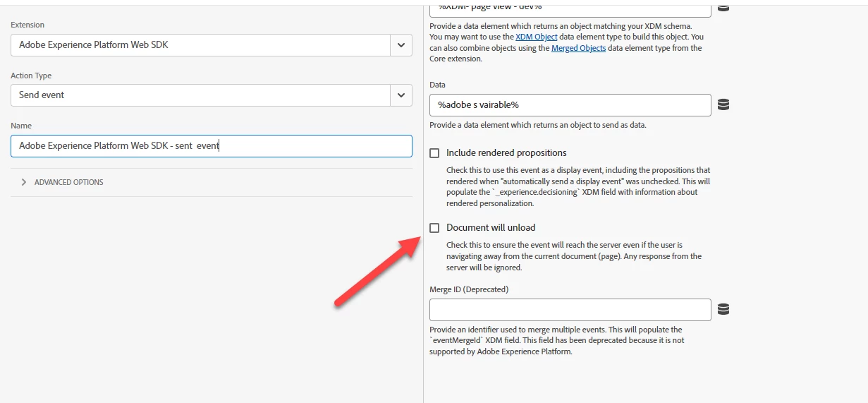This screenshot has height=403, width=868.
Task: Click the empty Merge ID input field
Action: click(x=570, y=309)
